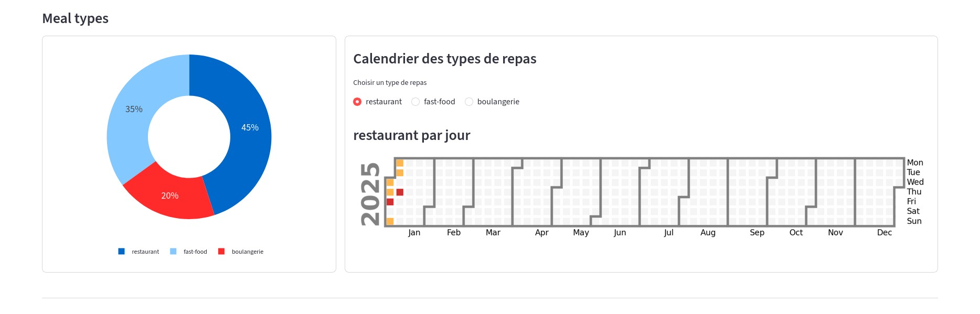Click the Dec month label
The height and width of the screenshot is (314, 980).
click(x=885, y=232)
